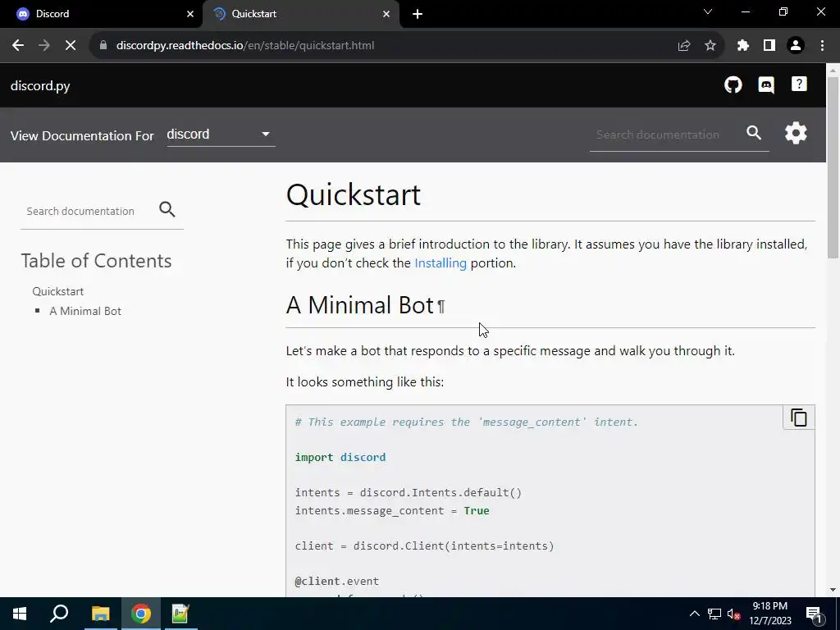840x630 pixels.
Task: Open the Notepad++ icon in taskbar
Action: (180, 614)
